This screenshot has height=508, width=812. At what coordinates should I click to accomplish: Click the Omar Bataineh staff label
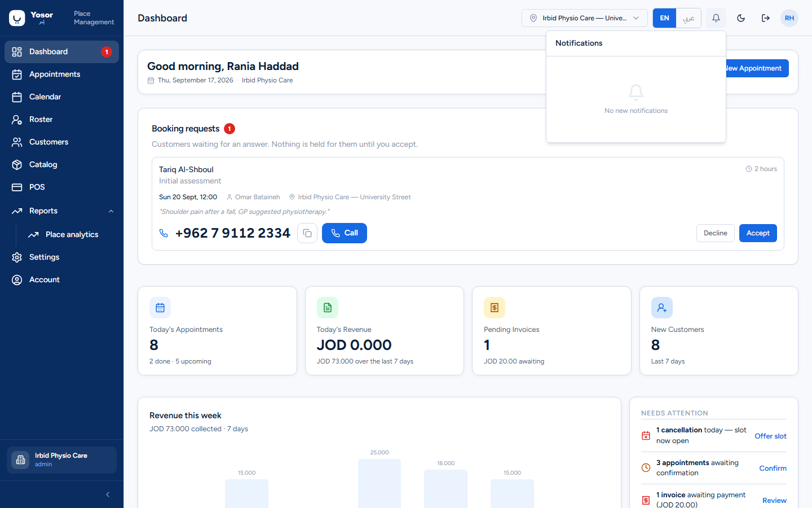coord(253,197)
